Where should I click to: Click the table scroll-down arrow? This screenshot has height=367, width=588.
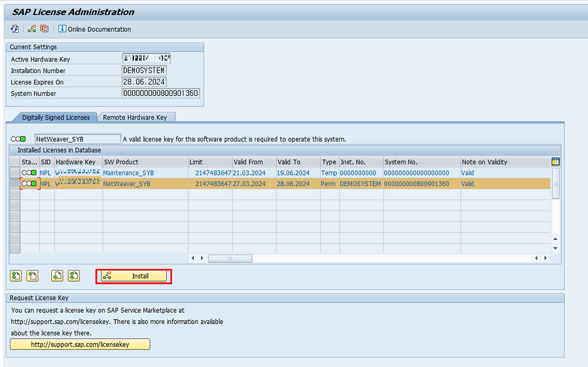coord(555,248)
